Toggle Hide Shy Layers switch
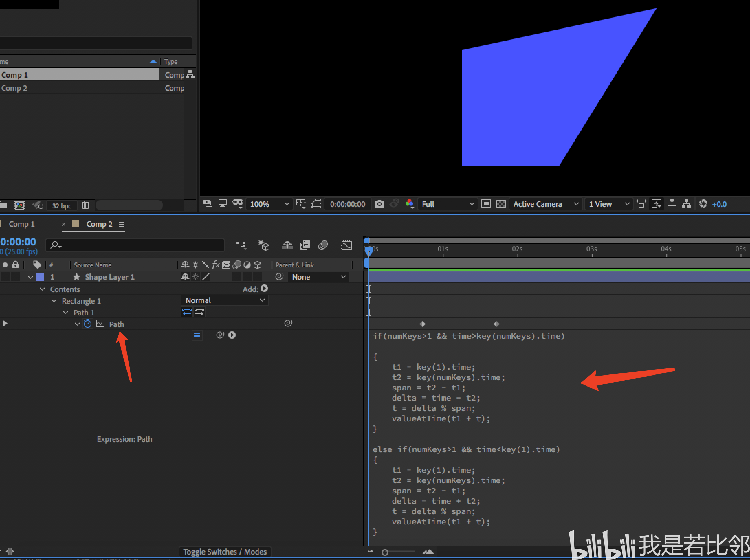The width and height of the screenshot is (750, 560). 287,245
